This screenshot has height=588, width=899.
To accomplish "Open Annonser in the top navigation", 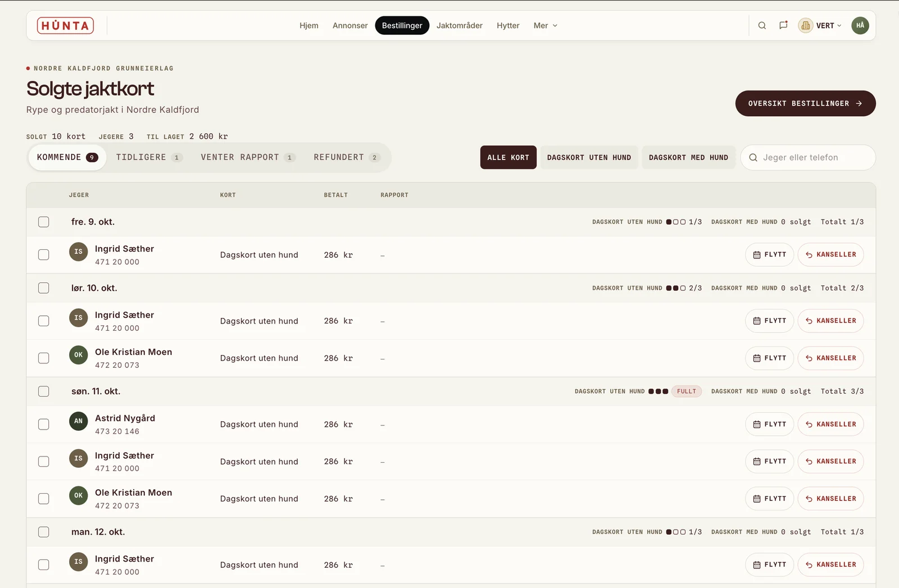I will point(350,25).
